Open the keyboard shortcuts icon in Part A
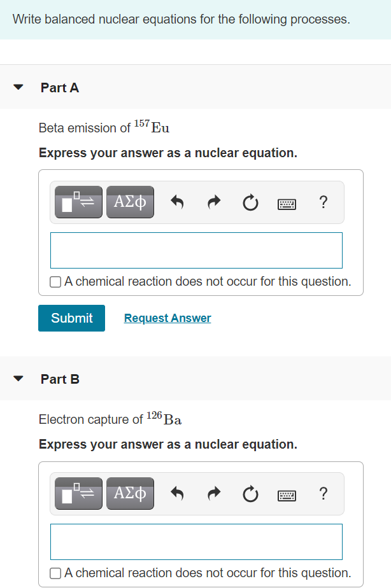 (x=287, y=202)
